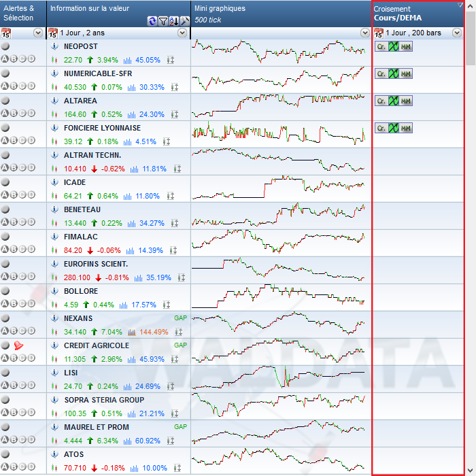Click red bell alert icon for CREDIT AGRICOLE

18,345
